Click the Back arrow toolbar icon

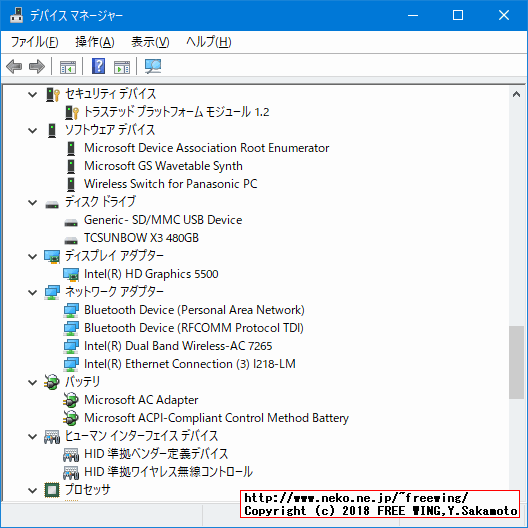[x=14, y=66]
